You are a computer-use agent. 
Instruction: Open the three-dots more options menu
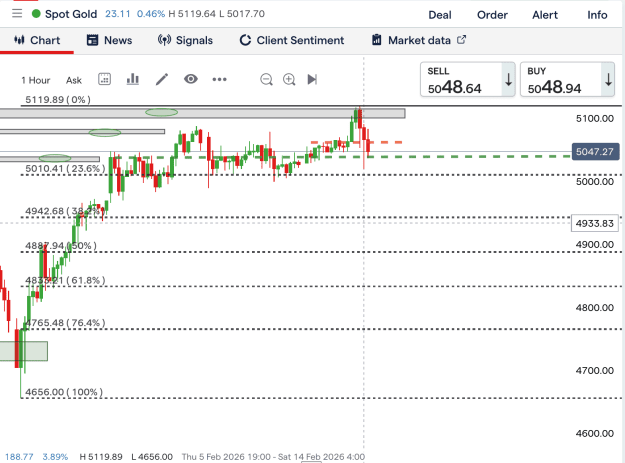220,79
